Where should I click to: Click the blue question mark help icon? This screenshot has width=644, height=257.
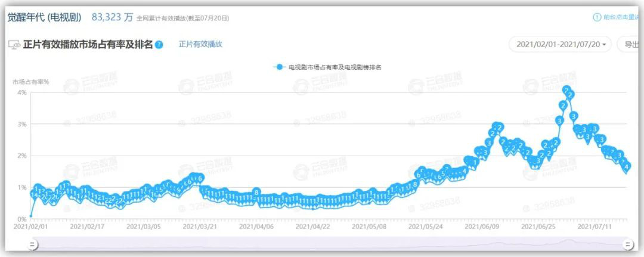pos(159,45)
